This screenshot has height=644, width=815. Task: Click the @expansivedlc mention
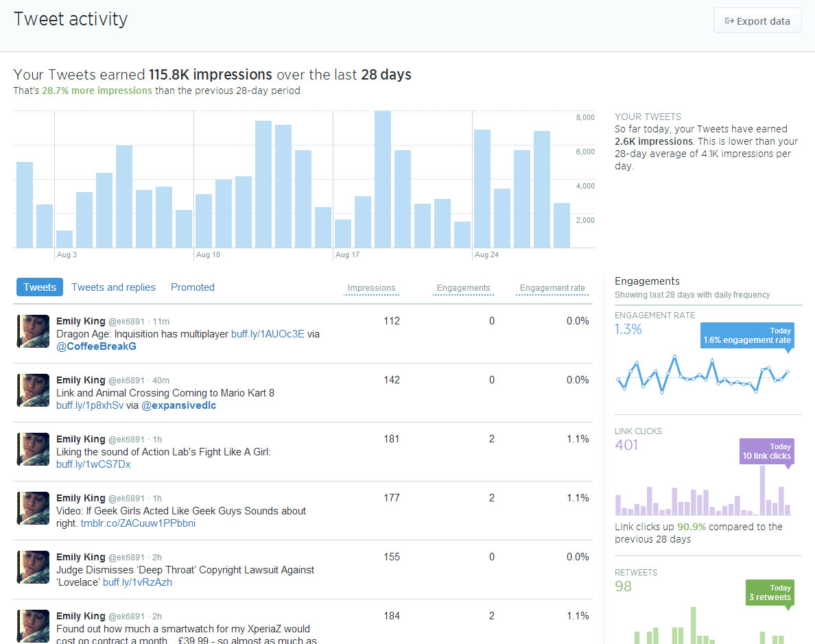(x=178, y=405)
